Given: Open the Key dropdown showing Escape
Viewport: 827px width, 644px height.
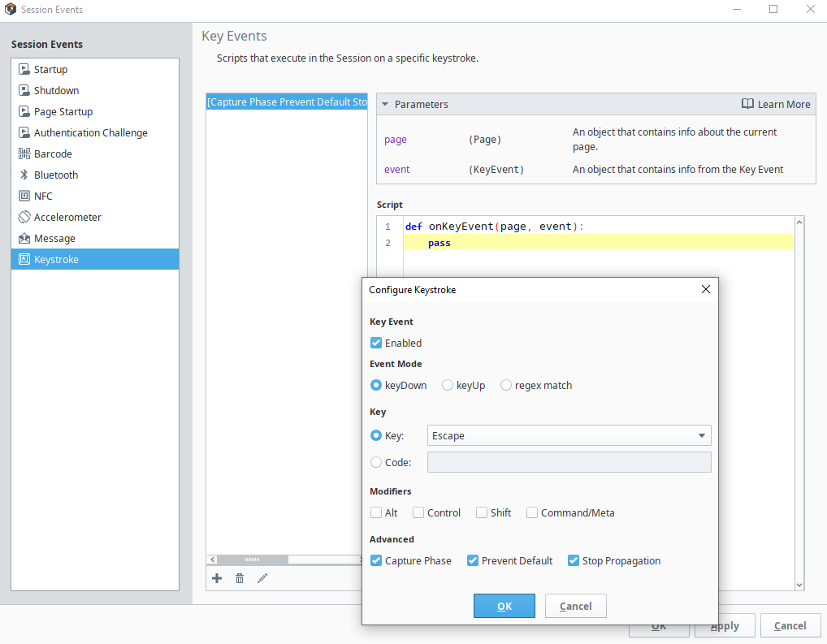Looking at the screenshot, I should pyautogui.click(x=569, y=435).
